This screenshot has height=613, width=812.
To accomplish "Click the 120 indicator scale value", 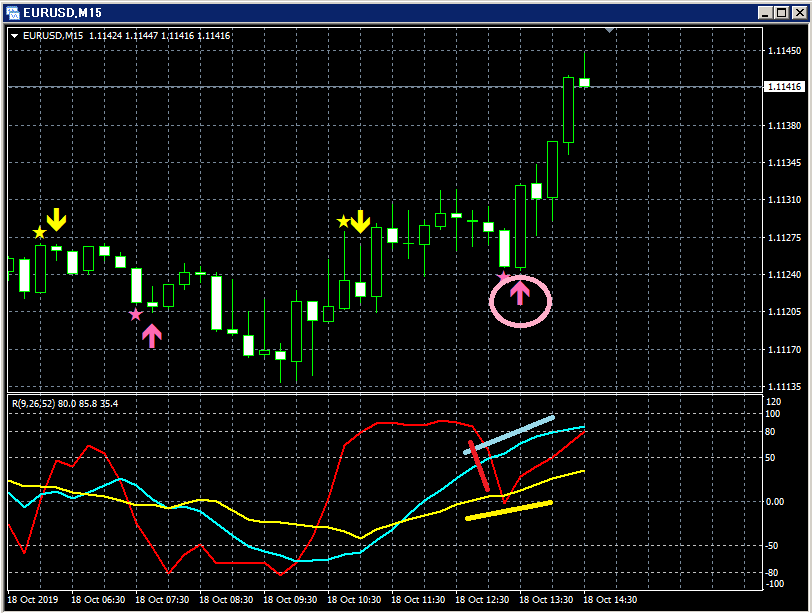I will click(x=773, y=402).
